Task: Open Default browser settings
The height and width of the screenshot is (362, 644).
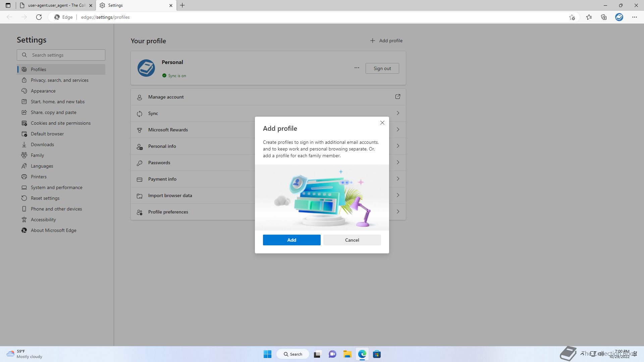Action: pyautogui.click(x=61, y=134)
